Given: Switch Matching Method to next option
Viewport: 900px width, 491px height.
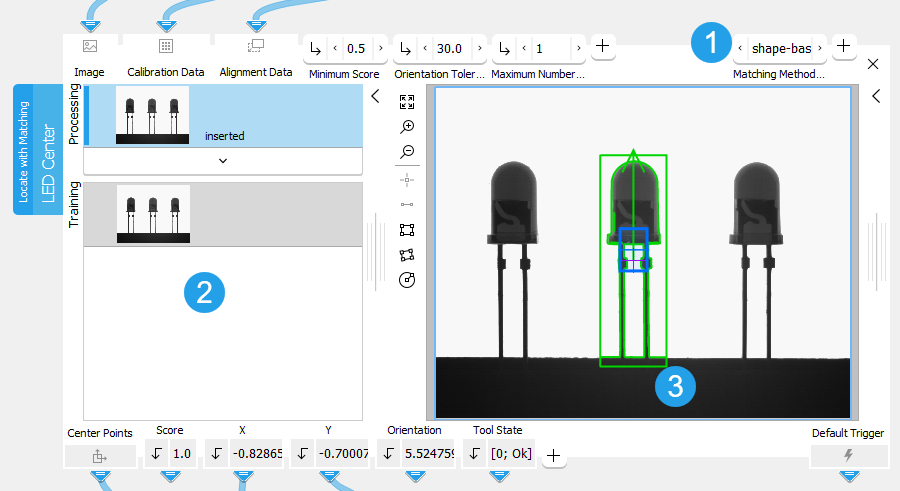Looking at the screenshot, I should pos(820,48).
